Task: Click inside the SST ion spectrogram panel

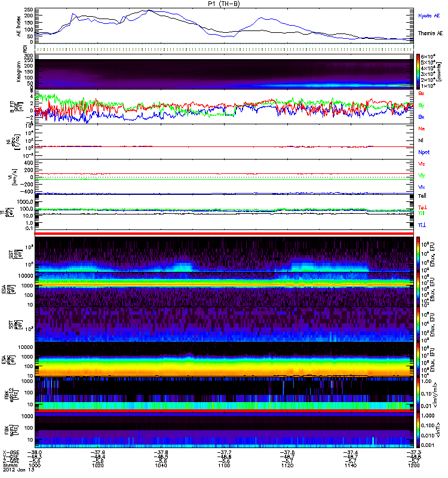Action: [x=224, y=255]
